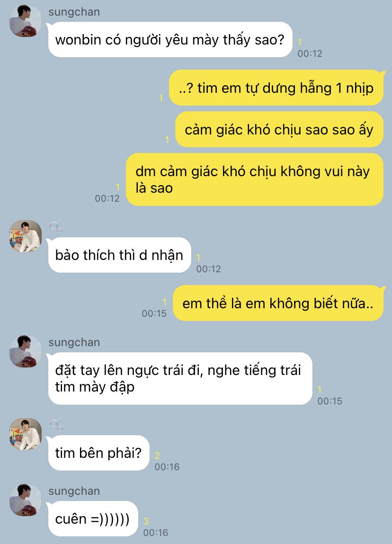
Task: Tap sungchan's name above the 'cuên' message
Action: point(74,491)
